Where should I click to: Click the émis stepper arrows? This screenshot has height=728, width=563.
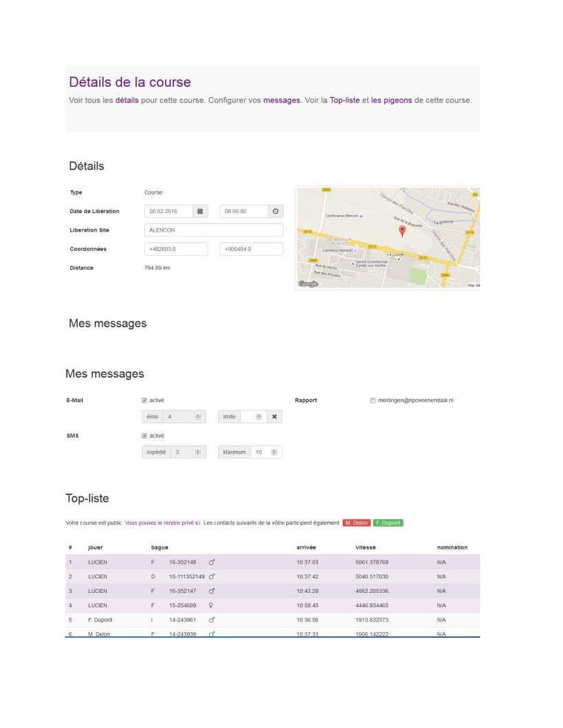point(198,417)
